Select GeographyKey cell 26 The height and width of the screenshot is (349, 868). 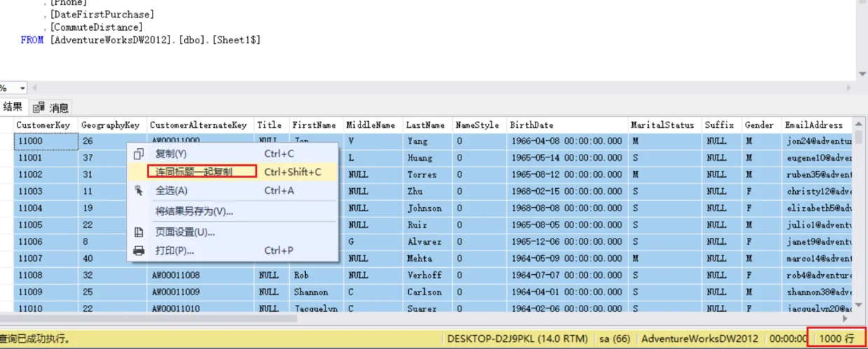click(x=112, y=141)
